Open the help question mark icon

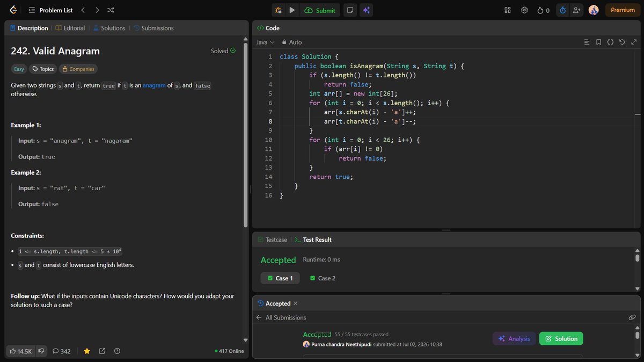(x=117, y=351)
